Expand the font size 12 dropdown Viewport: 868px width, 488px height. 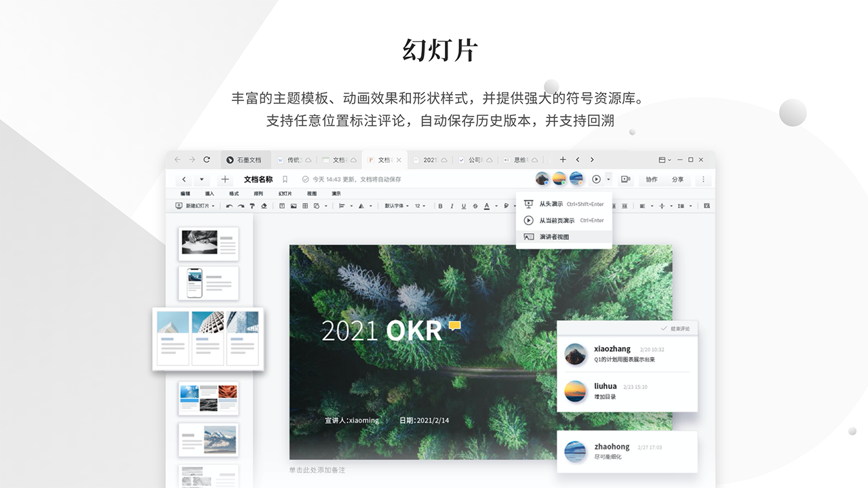421,206
